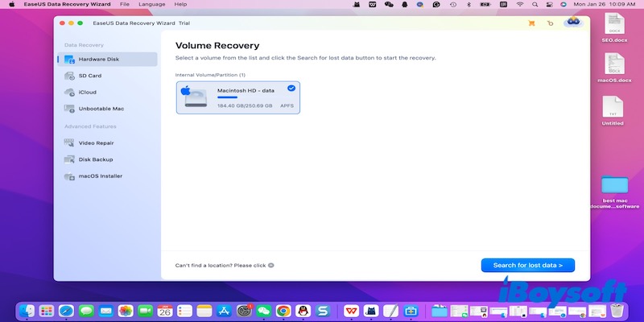Screen dimensions: 644x322
Task: Click the user account avatar icon
Action: 573,23
